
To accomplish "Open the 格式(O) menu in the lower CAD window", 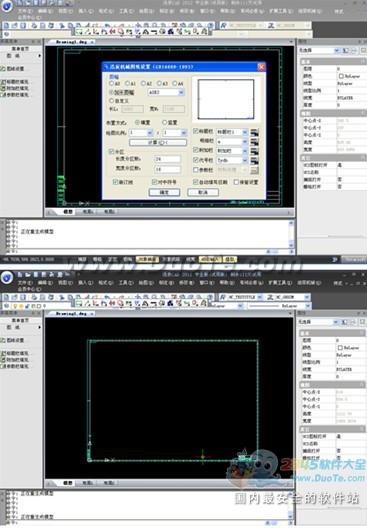I will coord(105,283).
